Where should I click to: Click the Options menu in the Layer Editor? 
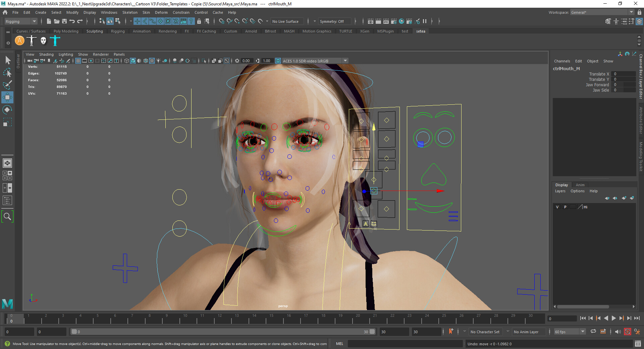(x=577, y=191)
